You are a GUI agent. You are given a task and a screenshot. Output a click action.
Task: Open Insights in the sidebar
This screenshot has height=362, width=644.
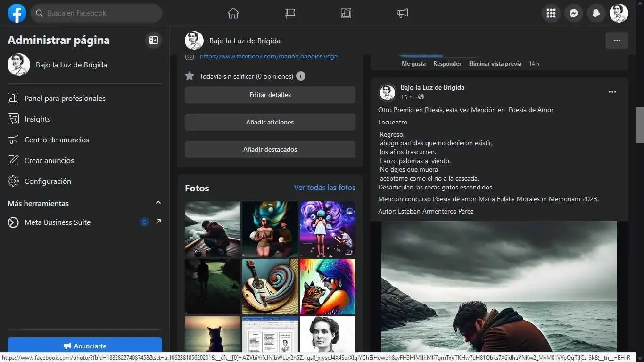pos(85,119)
